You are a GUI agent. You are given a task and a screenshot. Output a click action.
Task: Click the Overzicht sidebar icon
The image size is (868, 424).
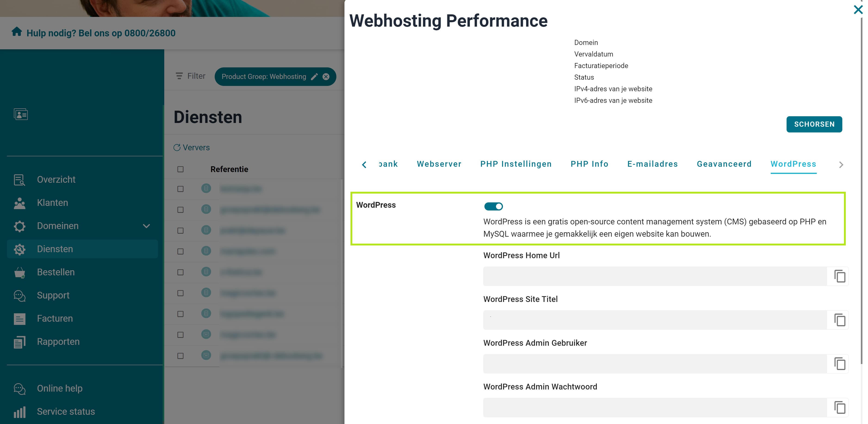point(19,180)
